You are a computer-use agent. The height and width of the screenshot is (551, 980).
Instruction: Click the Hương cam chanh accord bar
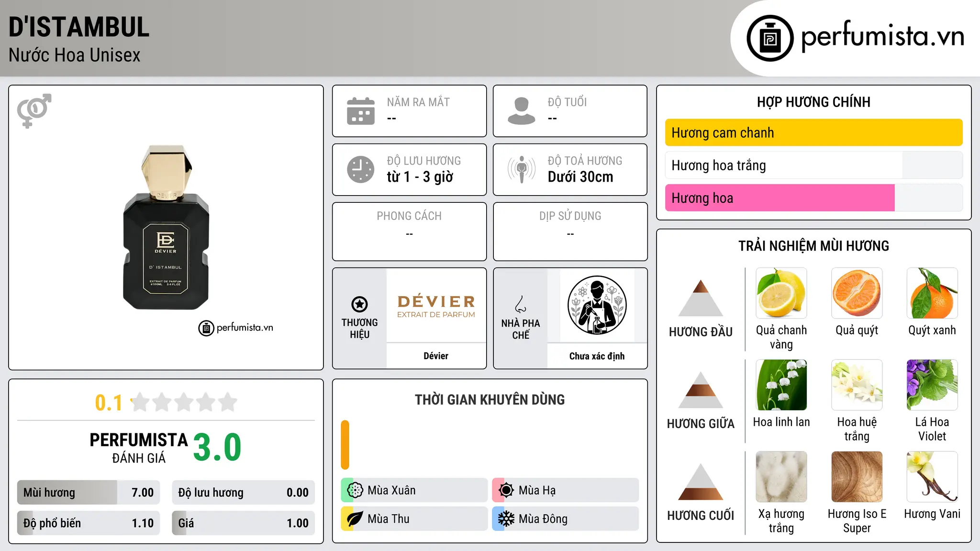(x=813, y=132)
